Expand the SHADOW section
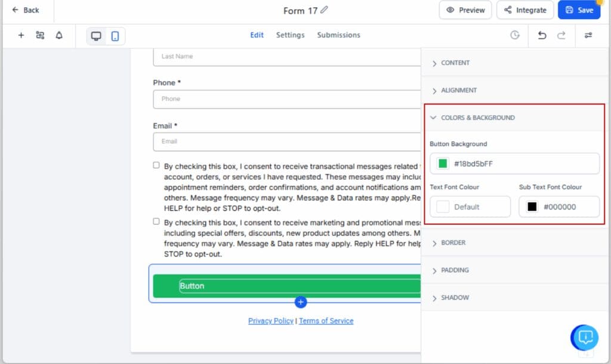The height and width of the screenshot is (364, 611). (x=455, y=298)
